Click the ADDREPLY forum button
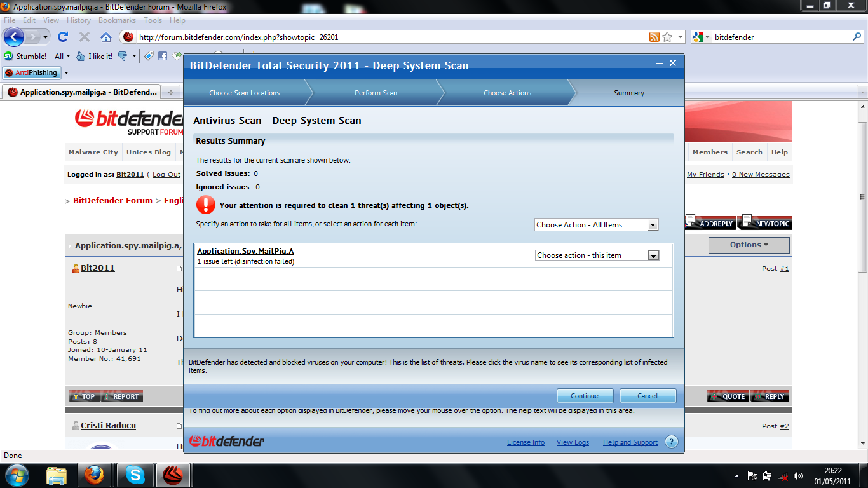The height and width of the screenshot is (488, 868). coord(710,222)
